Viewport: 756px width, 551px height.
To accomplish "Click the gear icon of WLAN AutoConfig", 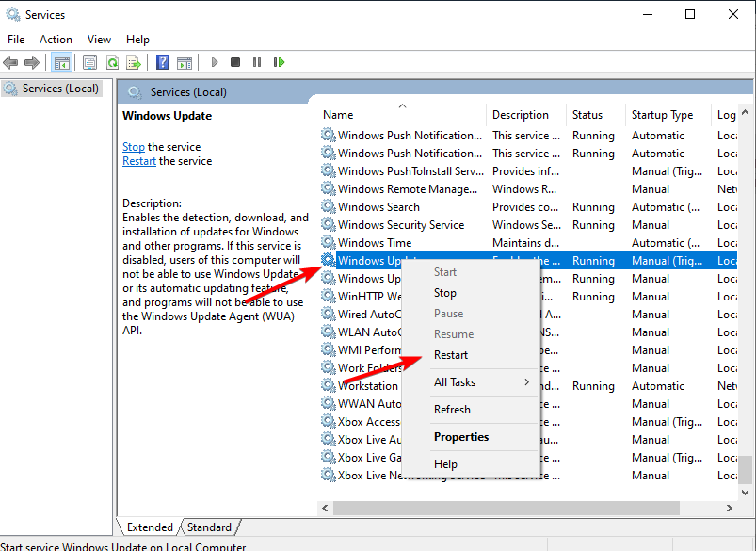I will pyautogui.click(x=329, y=332).
